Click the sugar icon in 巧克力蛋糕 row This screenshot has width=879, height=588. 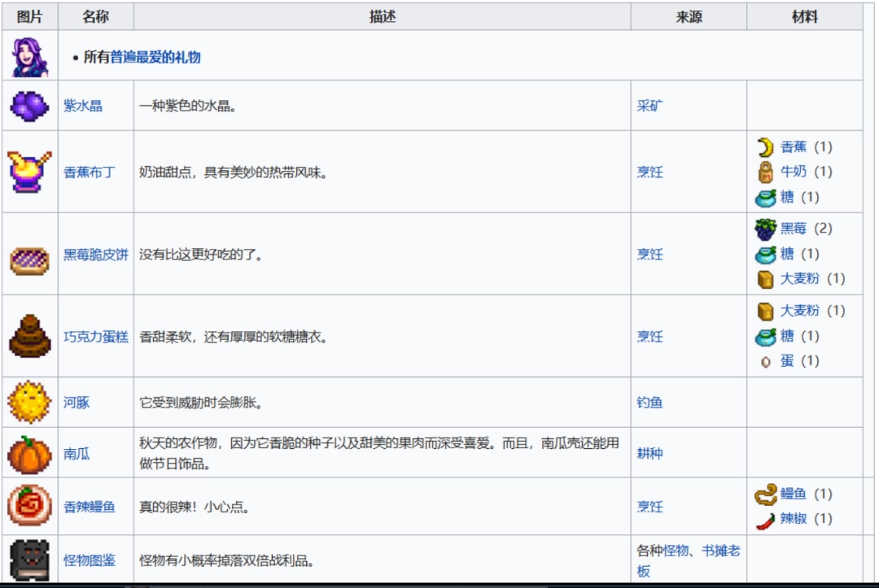point(765,337)
